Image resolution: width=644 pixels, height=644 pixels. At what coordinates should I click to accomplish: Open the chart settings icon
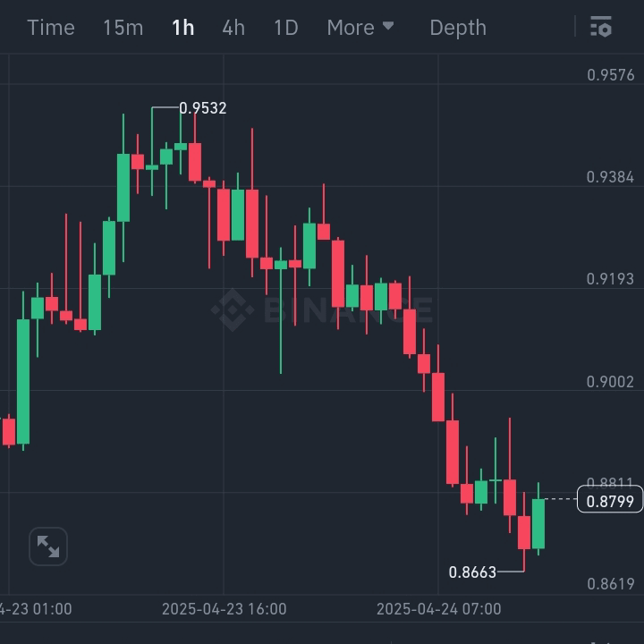pos(601,27)
